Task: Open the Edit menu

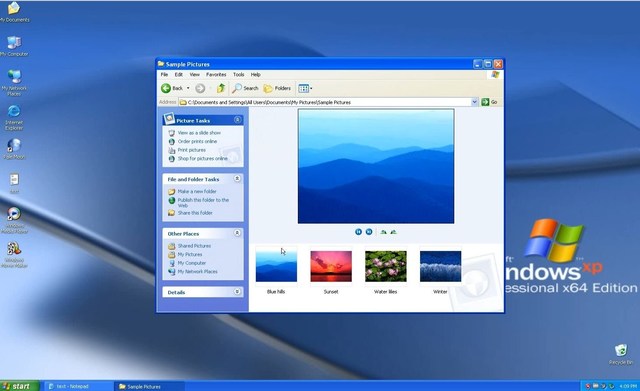Action: tap(179, 75)
